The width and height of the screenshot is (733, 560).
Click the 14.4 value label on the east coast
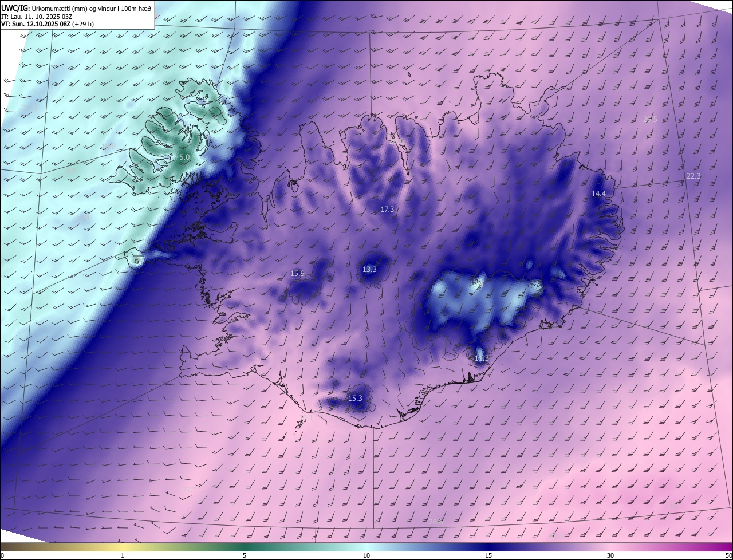click(598, 194)
